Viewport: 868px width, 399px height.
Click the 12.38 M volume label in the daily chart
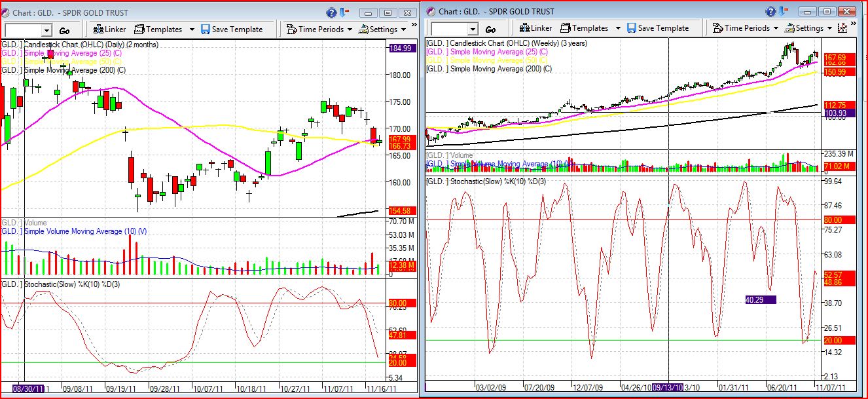pyautogui.click(x=401, y=265)
